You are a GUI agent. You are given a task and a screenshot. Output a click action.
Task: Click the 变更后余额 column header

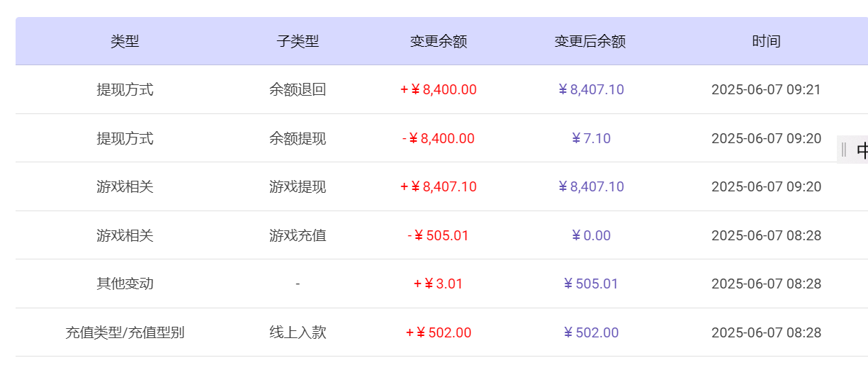590,41
